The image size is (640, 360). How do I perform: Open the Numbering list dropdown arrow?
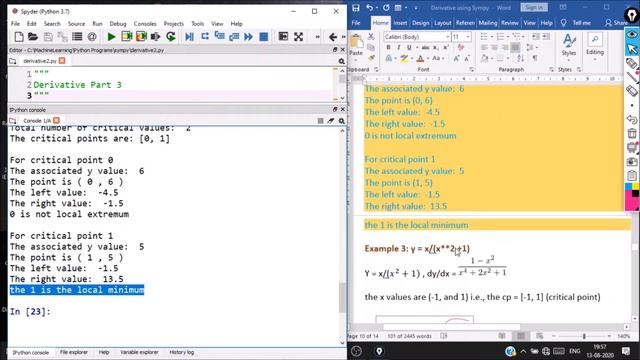click(x=508, y=37)
